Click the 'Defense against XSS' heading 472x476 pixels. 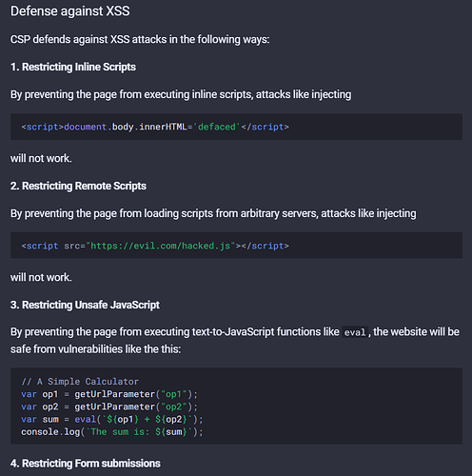[70, 11]
